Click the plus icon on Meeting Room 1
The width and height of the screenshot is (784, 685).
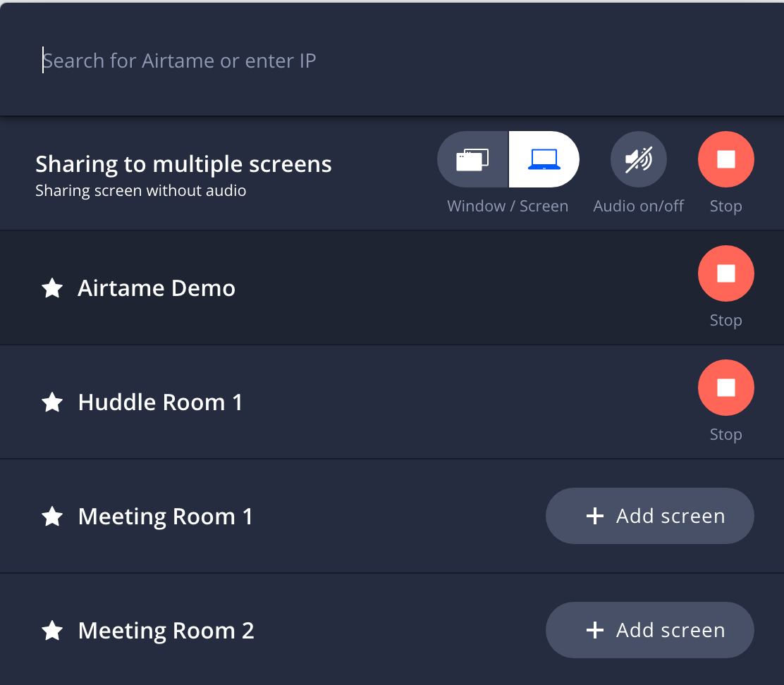596,516
